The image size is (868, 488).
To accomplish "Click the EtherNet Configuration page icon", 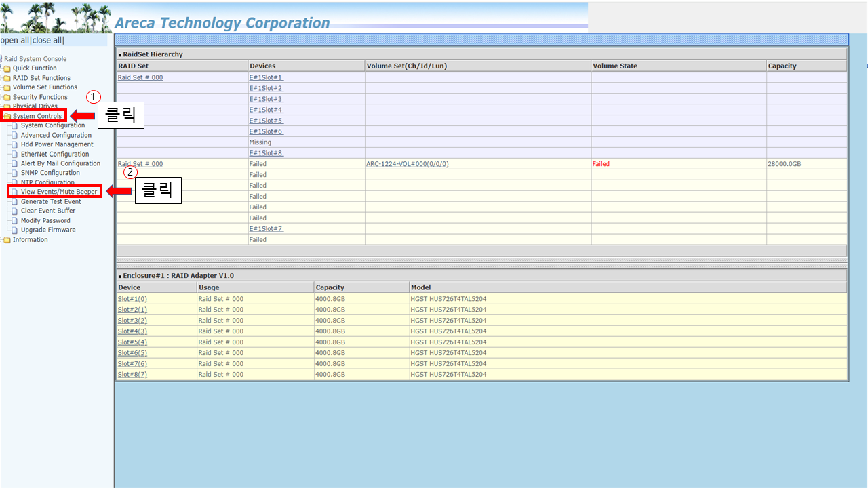I will coord(15,154).
